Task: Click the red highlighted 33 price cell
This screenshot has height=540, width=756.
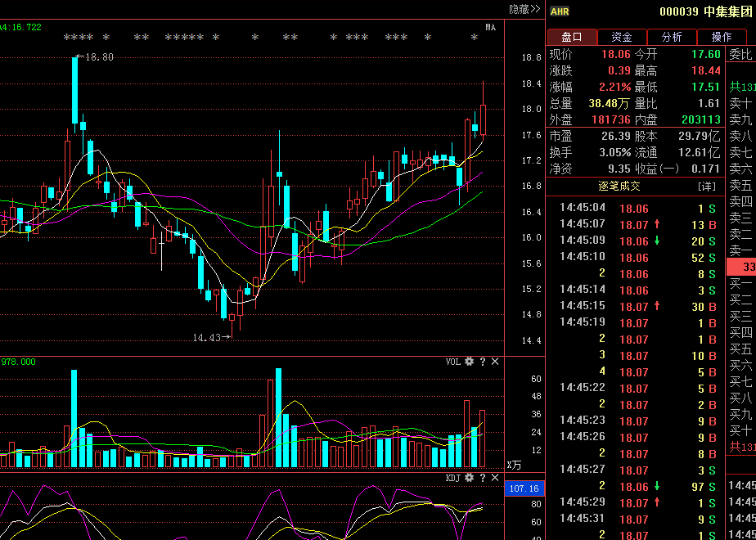Action: [x=741, y=267]
